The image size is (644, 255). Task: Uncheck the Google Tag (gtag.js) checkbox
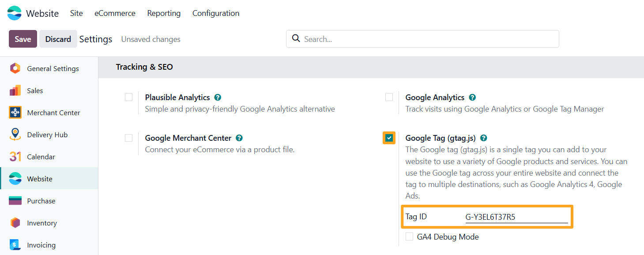pyautogui.click(x=389, y=138)
